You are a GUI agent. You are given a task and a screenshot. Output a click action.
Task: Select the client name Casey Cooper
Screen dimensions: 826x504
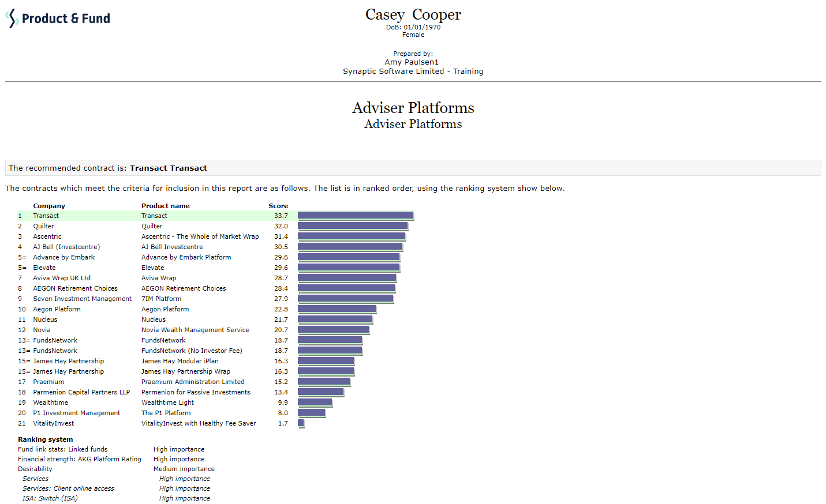pyautogui.click(x=413, y=14)
